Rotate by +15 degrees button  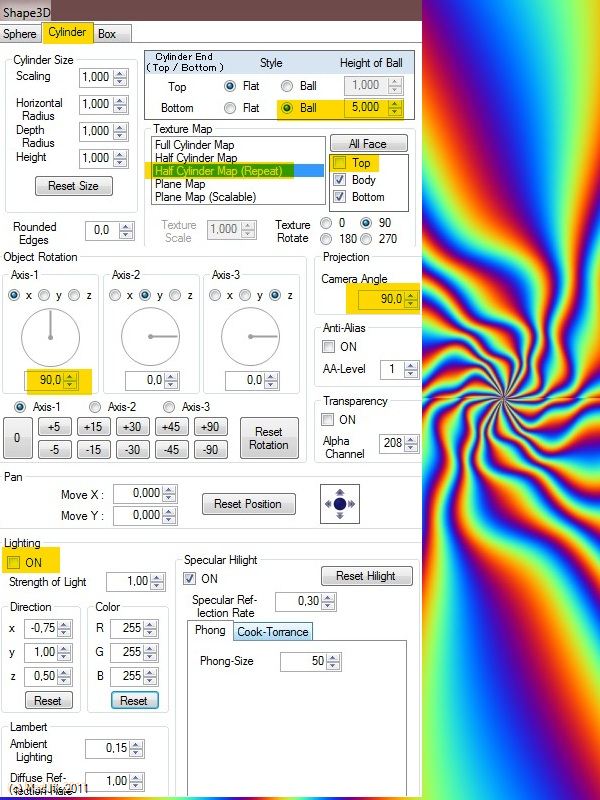click(93, 427)
